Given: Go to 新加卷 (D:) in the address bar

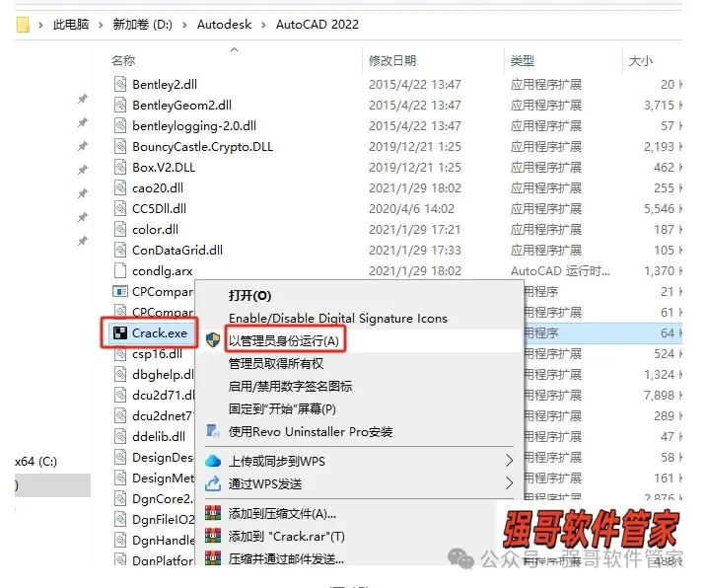Looking at the screenshot, I should click(x=142, y=25).
